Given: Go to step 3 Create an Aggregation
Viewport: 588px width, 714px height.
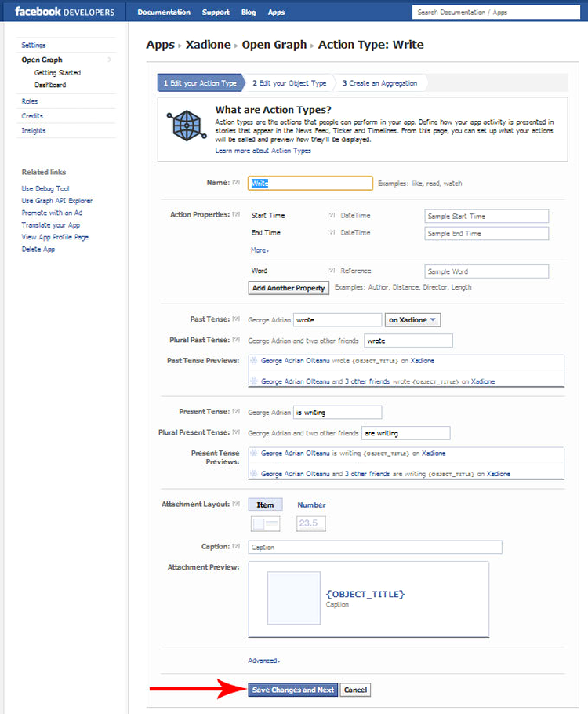Looking at the screenshot, I should point(379,83).
